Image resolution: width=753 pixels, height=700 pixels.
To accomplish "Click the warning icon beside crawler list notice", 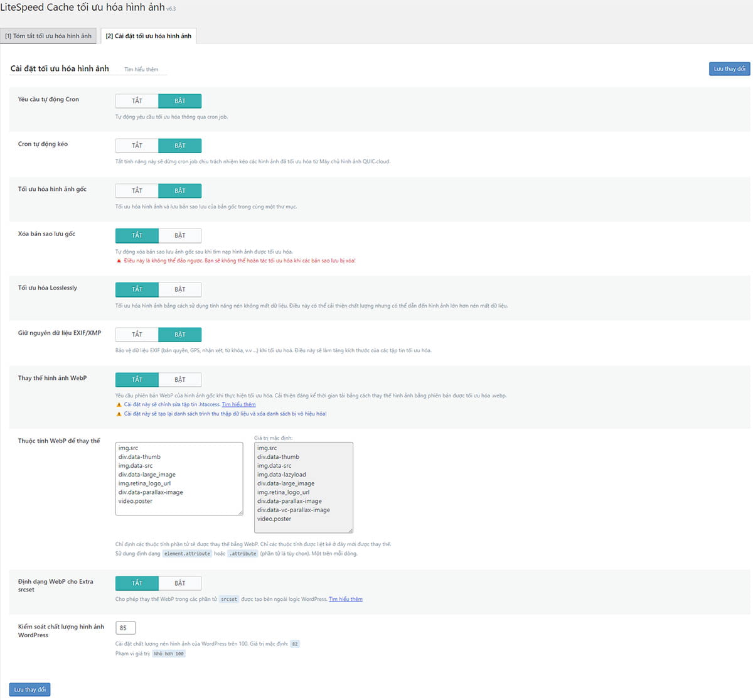I will point(119,414).
